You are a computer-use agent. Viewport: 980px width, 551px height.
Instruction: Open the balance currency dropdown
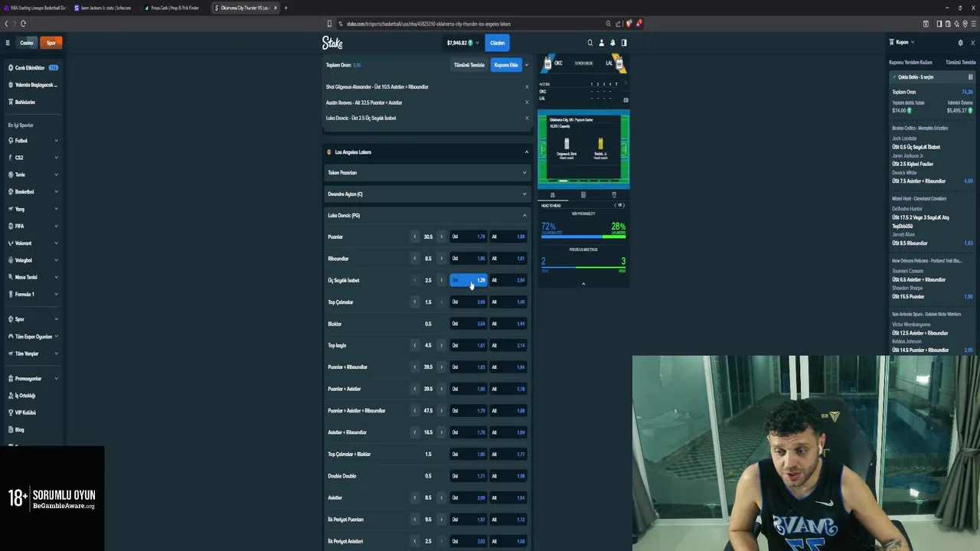(x=463, y=43)
